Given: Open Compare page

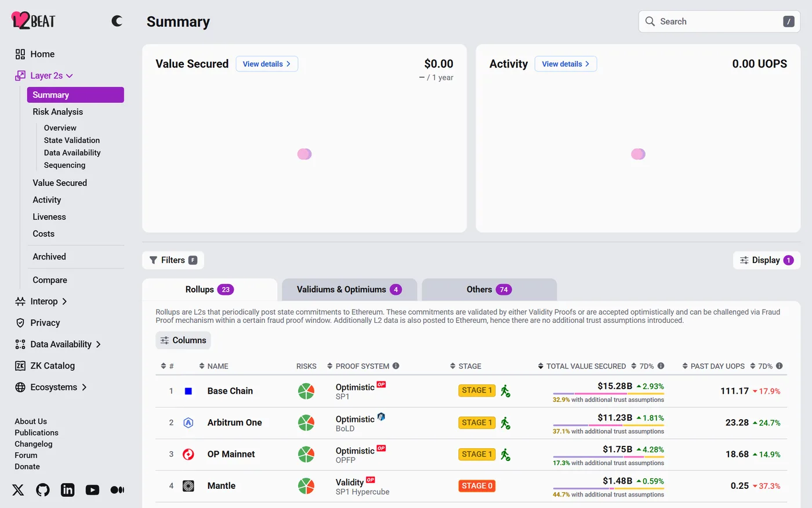Looking at the screenshot, I should coord(50,280).
